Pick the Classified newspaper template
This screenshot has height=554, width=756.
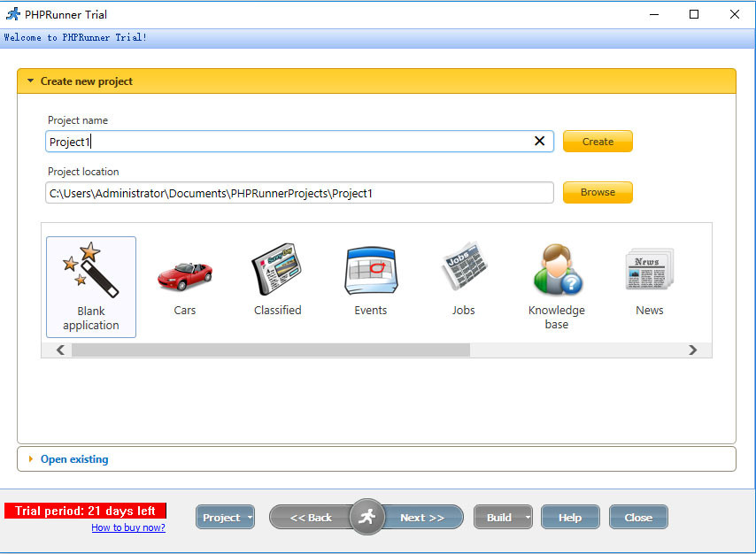[277, 271]
